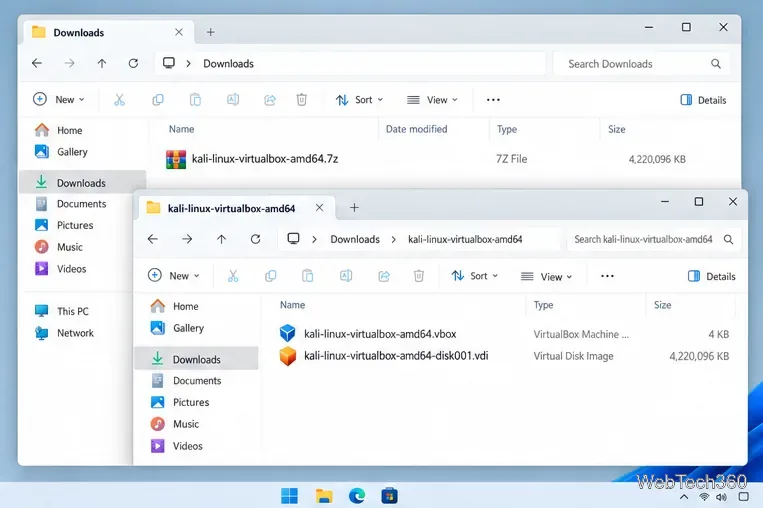This screenshot has height=508, width=763.
Task: Open See more menu in Downloads window
Action: pos(493,100)
